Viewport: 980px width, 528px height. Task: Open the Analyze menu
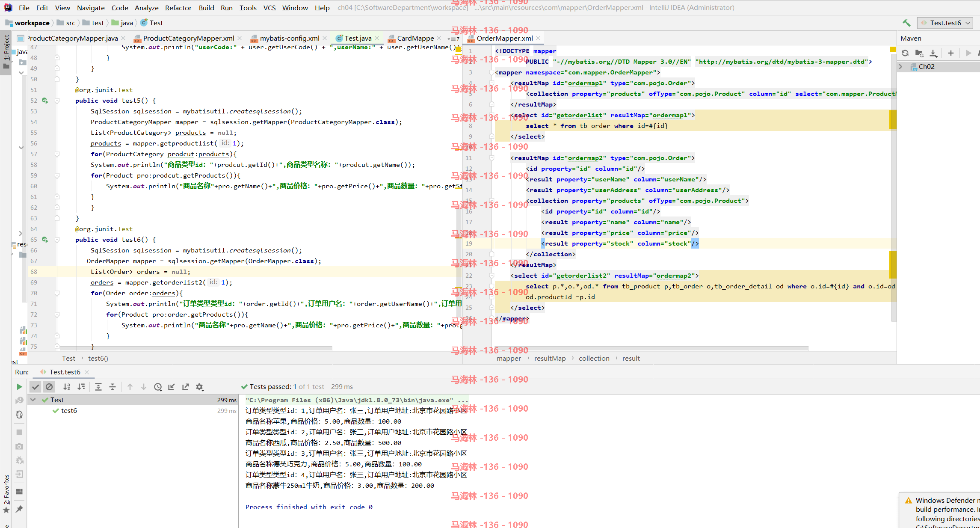tap(146, 8)
